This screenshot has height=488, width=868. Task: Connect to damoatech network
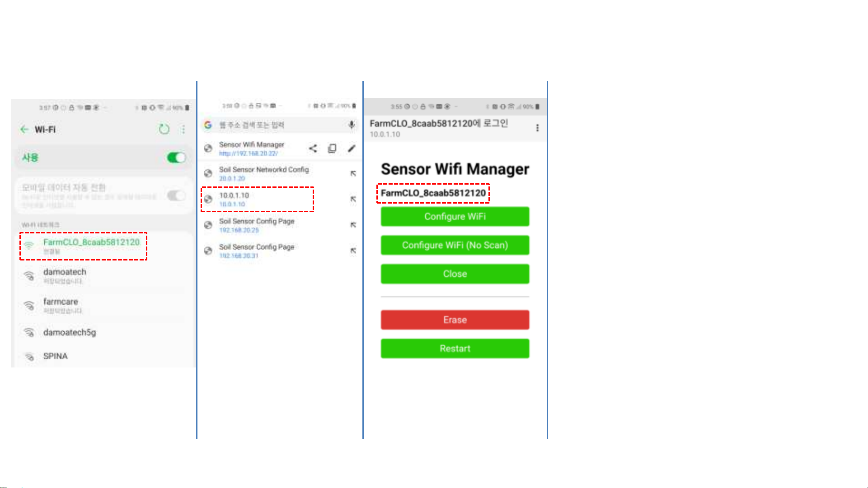(x=103, y=276)
